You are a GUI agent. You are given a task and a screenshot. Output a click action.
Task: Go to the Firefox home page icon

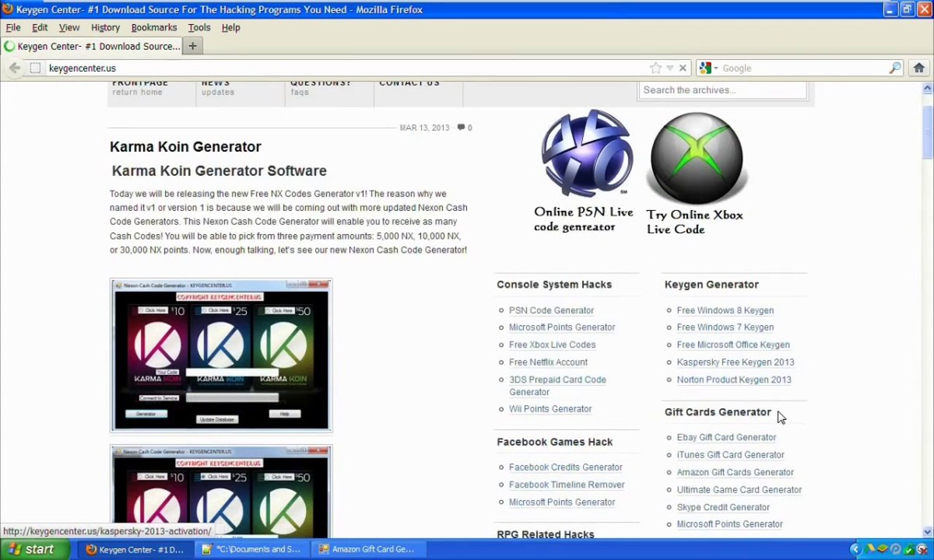[919, 68]
